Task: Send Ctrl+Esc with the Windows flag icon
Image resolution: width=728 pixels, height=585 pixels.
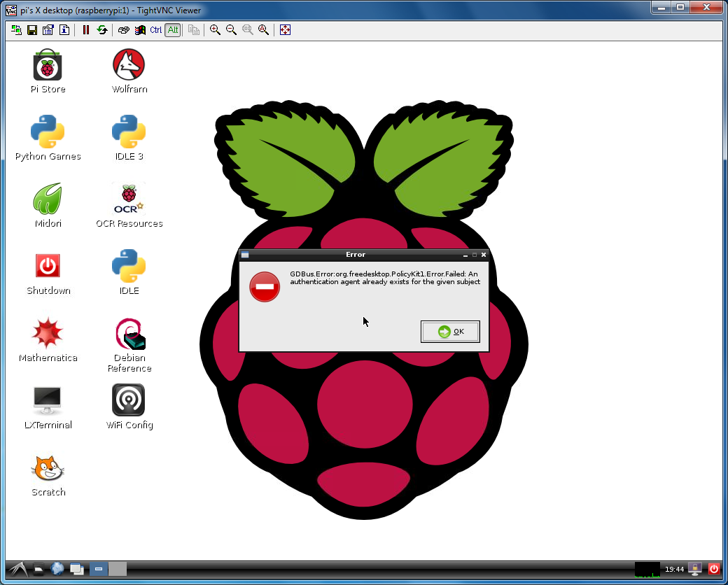Action: pyautogui.click(x=140, y=30)
